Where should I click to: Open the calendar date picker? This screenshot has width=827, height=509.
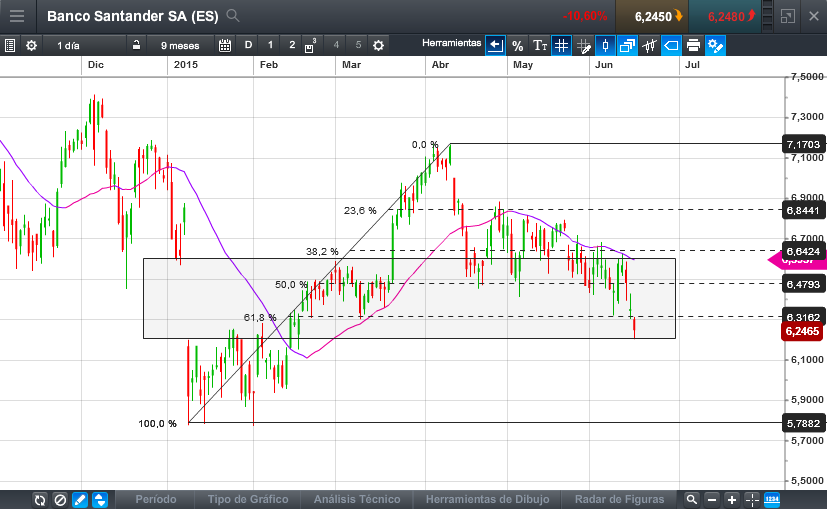(x=225, y=45)
